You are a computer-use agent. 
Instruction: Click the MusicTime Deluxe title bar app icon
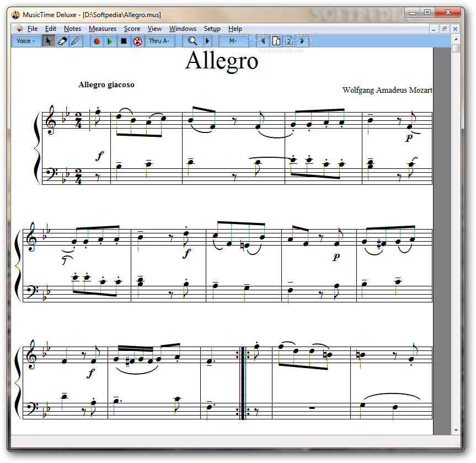click(15, 14)
